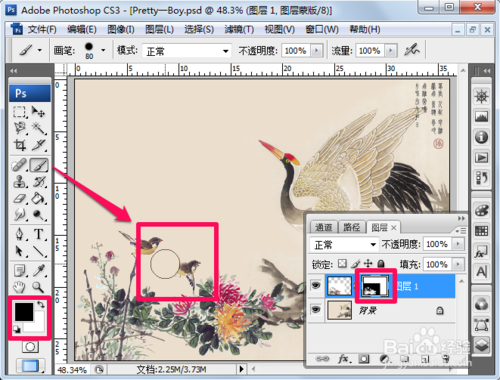Add layer style fx button
500x380 pixels.
pos(344,359)
